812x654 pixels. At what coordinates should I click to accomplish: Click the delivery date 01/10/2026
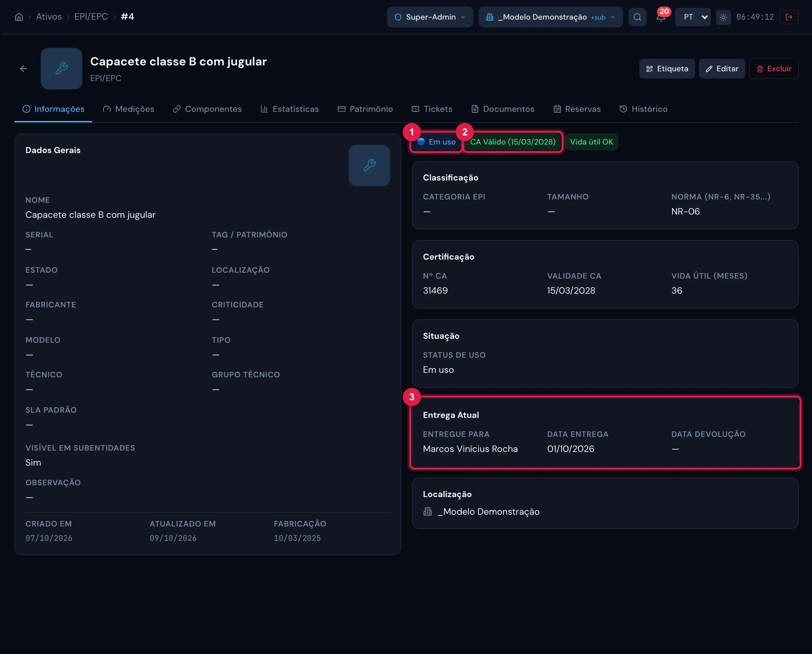(570, 449)
